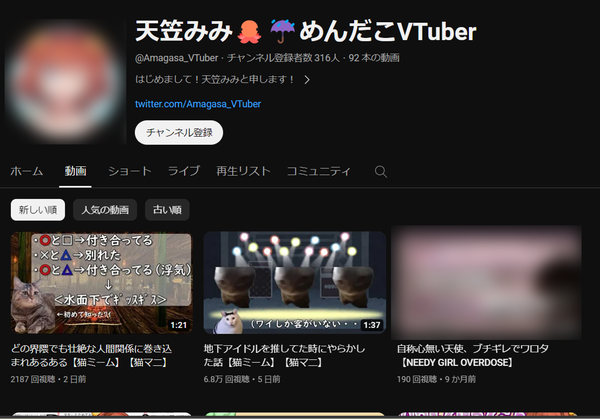Open title どの界隈でも壮絶な人間関係に巻き込まれあるある
This screenshot has height=419, width=600.
click(x=91, y=355)
